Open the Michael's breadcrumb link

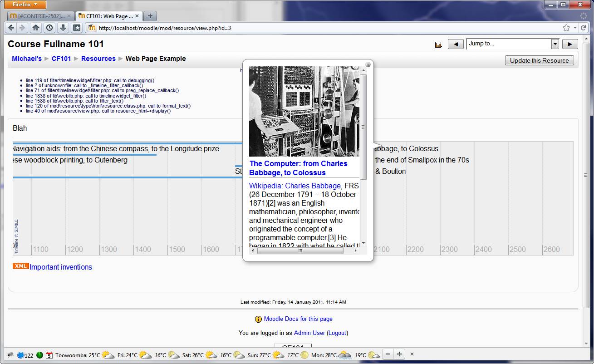coord(27,59)
